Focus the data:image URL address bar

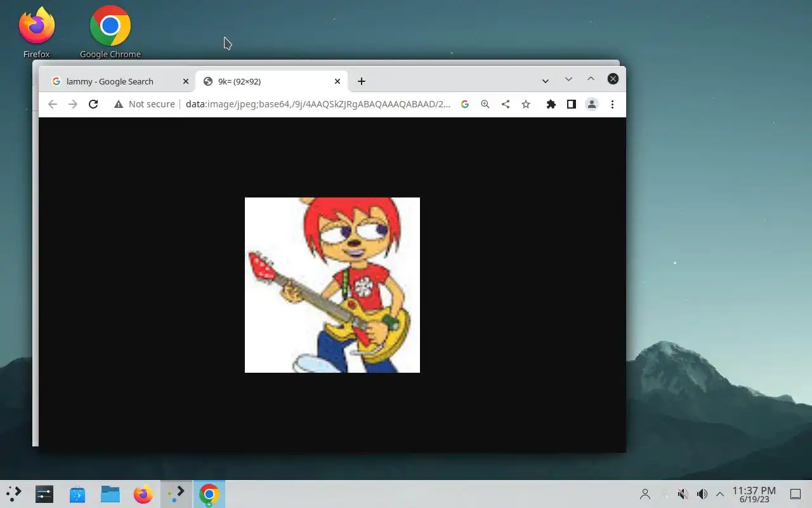(318, 104)
